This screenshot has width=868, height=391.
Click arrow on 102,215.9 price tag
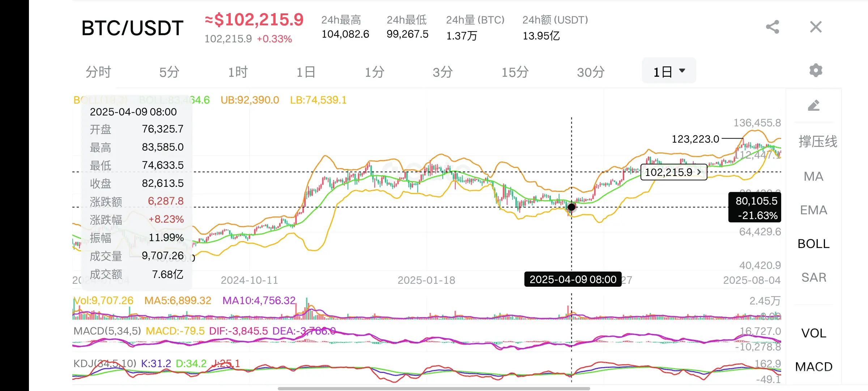pos(699,172)
